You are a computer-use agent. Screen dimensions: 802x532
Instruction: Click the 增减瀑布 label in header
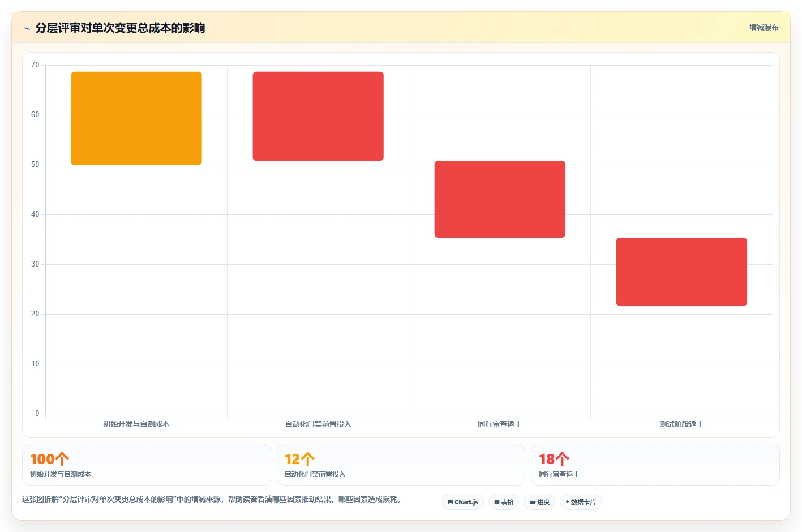pyautogui.click(x=764, y=27)
